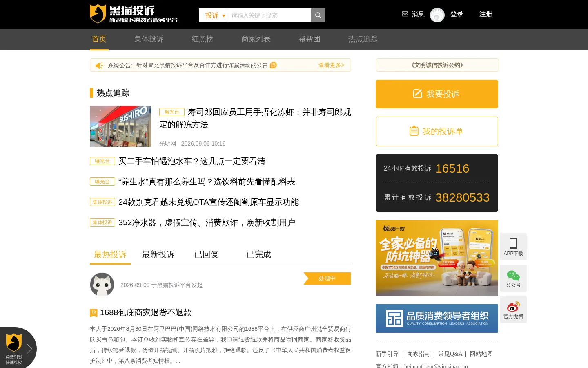Switch to the 已完成 tab
Screen dimensions: 588x368
pos(259,254)
